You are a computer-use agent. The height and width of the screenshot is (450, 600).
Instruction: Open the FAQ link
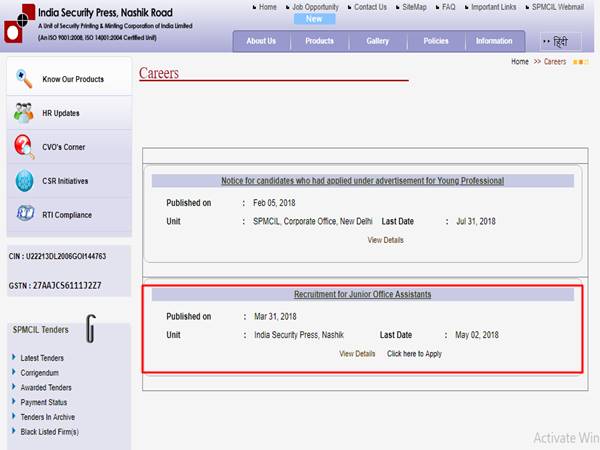coord(449,7)
